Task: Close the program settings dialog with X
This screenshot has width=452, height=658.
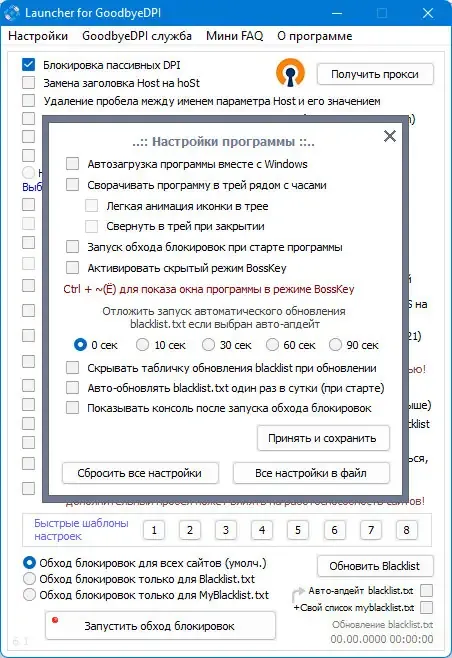Action: (x=390, y=136)
